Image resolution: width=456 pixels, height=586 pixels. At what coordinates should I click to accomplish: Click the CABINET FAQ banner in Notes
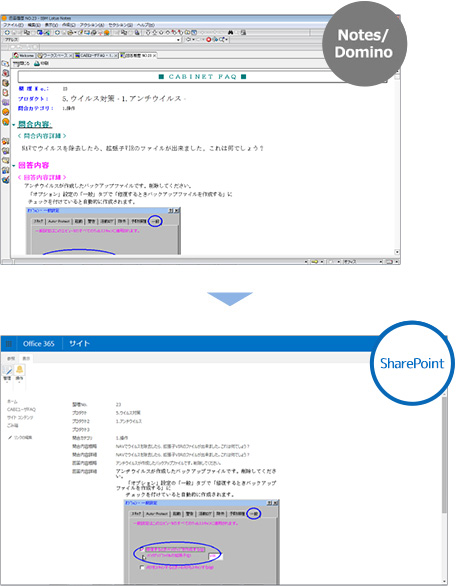pyautogui.click(x=202, y=77)
